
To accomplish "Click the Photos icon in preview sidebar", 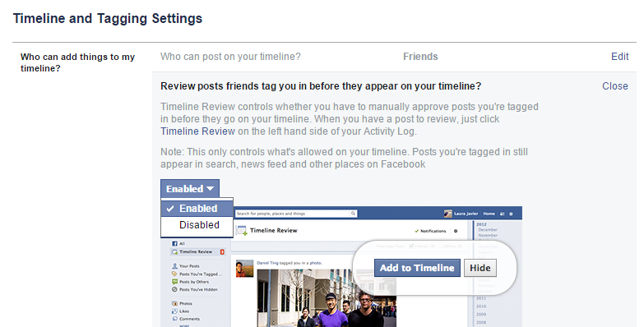I will click(x=174, y=304).
